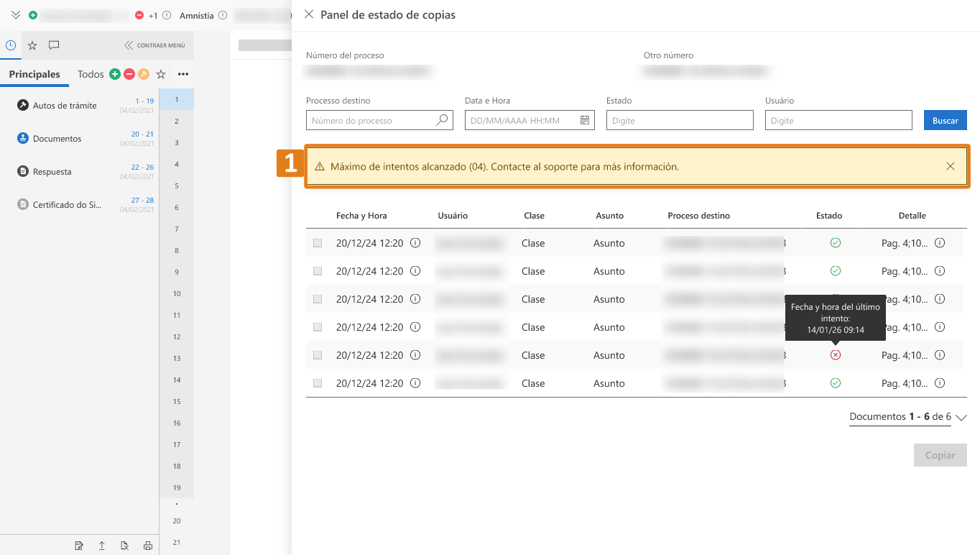Image resolution: width=980 pixels, height=555 pixels.
Task: Select the star favorites icon near Contraer Menú
Action: pos(32,45)
